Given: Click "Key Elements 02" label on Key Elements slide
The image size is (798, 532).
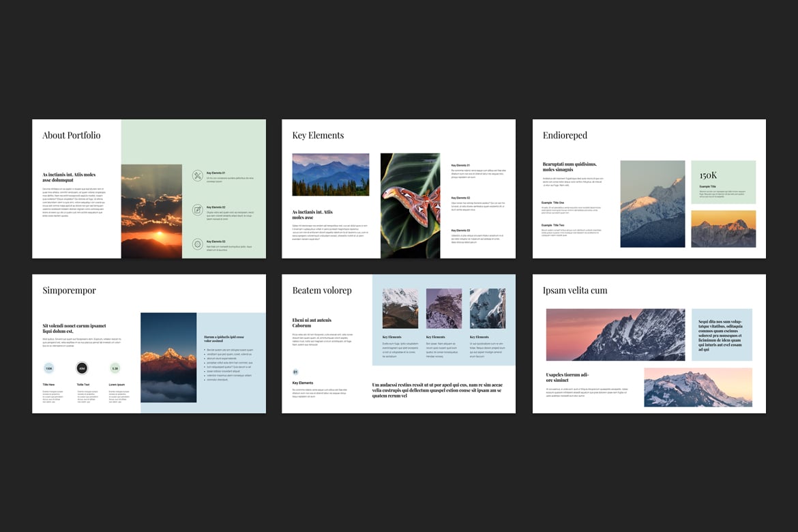Looking at the screenshot, I should click(460, 198).
